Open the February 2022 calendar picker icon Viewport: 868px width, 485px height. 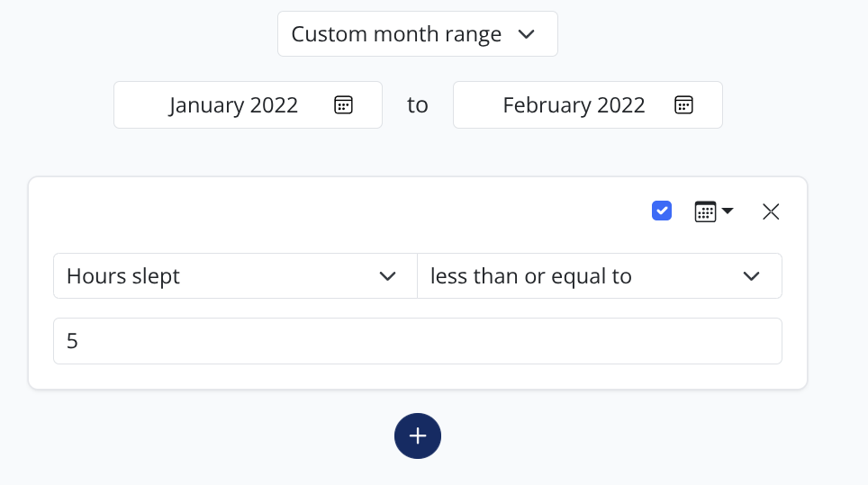click(683, 104)
